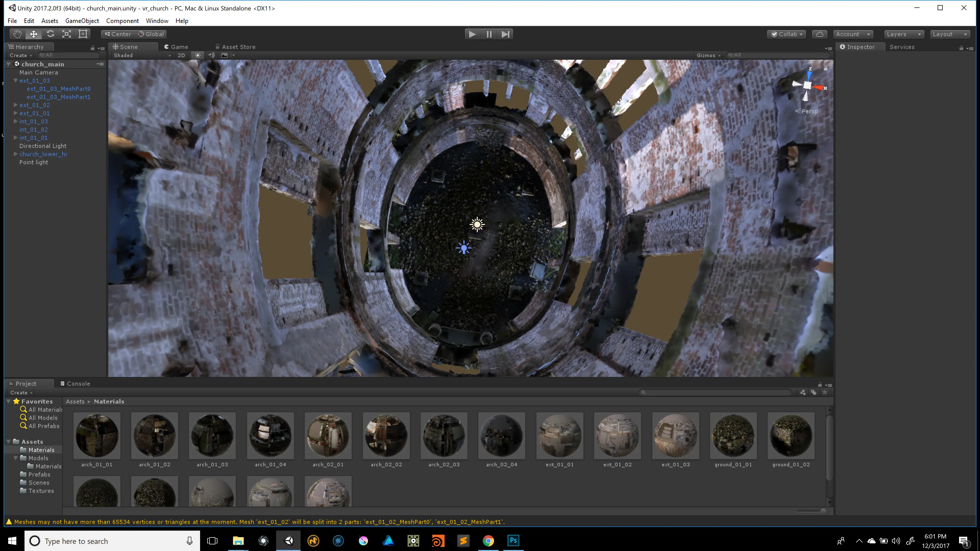This screenshot has width=980, height=551.
Task: Pause the game preview
Action: tap(489, 34)
